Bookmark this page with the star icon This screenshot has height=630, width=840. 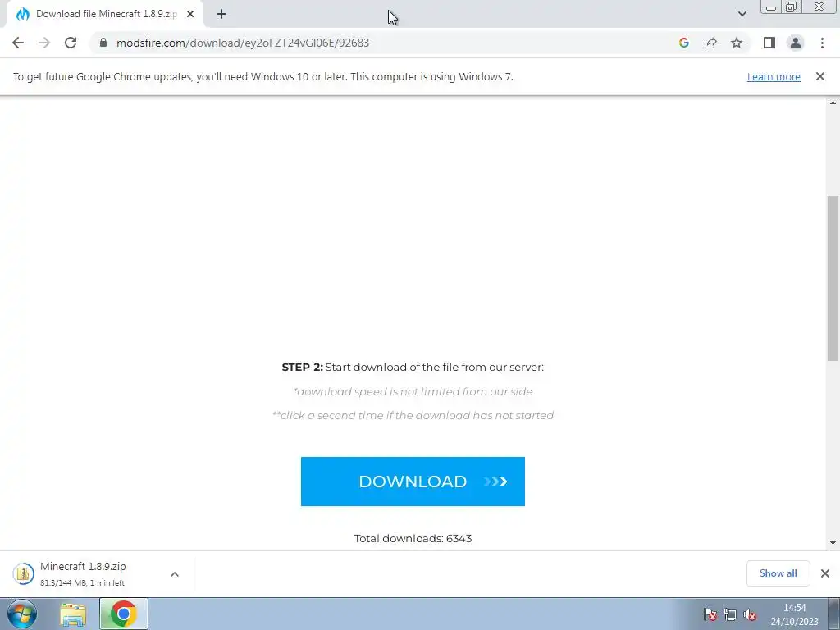(737, 43)
